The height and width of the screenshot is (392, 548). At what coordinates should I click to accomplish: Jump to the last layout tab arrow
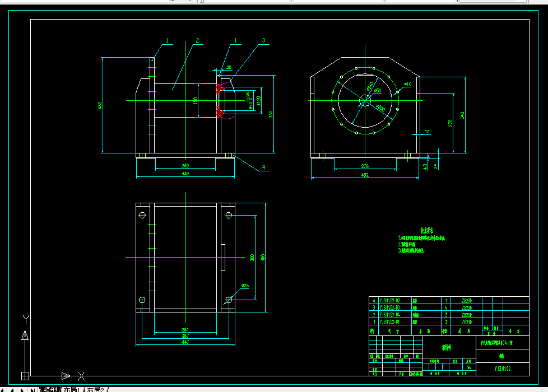pyautogui.click(x=32, y=390)
